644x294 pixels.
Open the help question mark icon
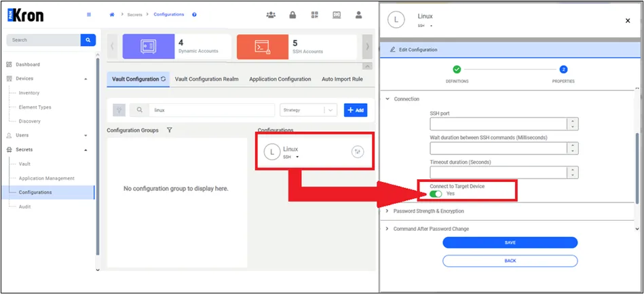194,15
